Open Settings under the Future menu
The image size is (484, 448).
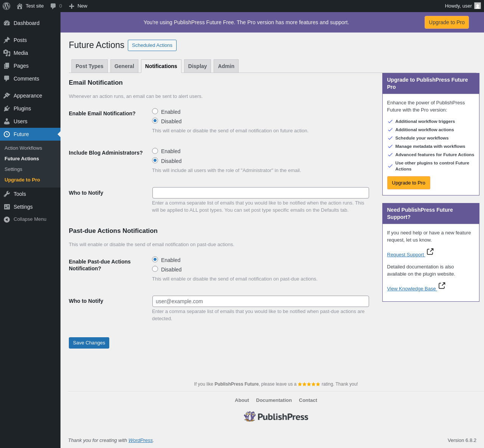pos(13,169)
